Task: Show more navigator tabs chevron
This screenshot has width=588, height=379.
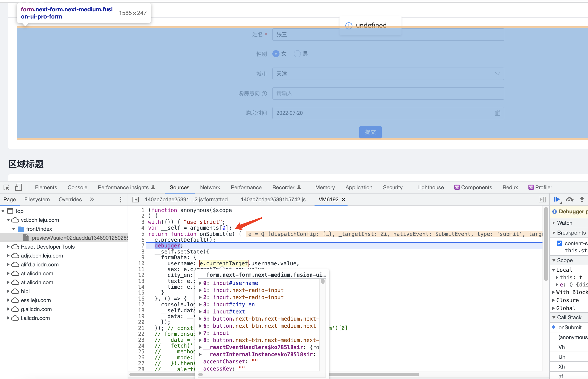Action: point(92,199)
